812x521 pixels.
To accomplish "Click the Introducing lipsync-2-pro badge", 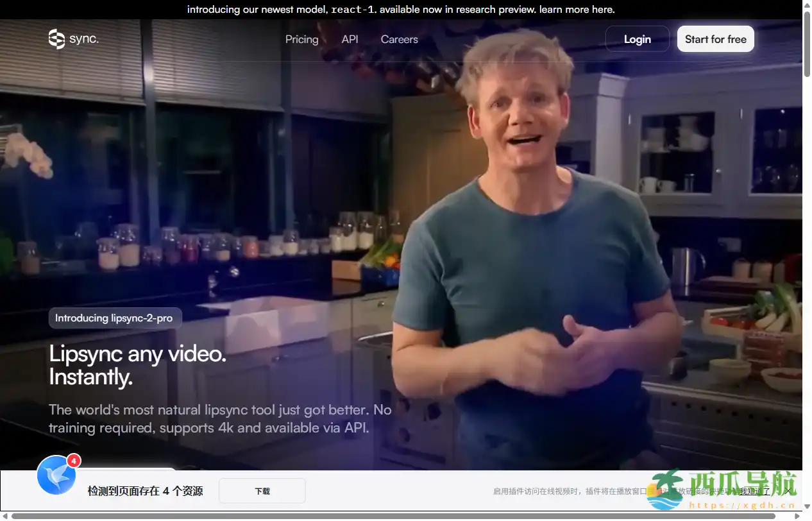I will pos(115,318).
